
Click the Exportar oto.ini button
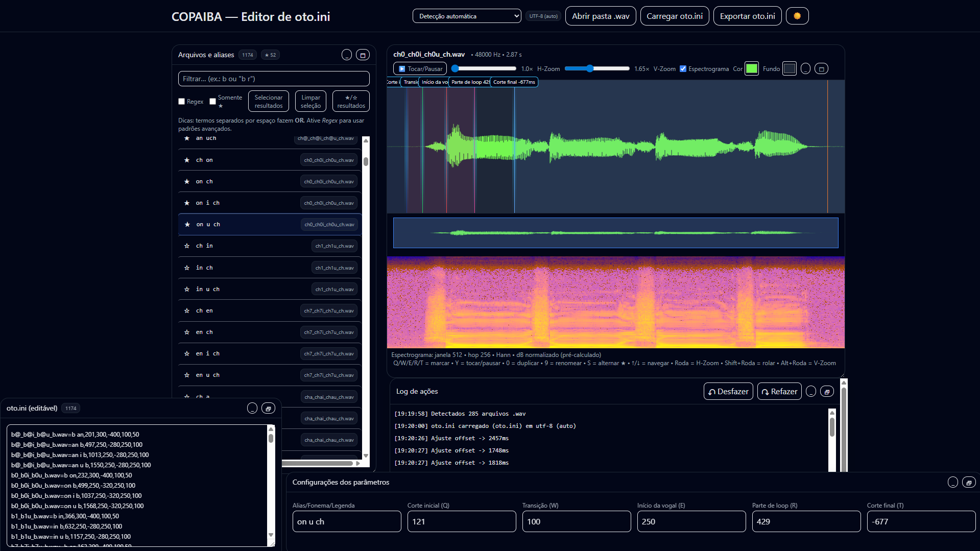[747, 16]
